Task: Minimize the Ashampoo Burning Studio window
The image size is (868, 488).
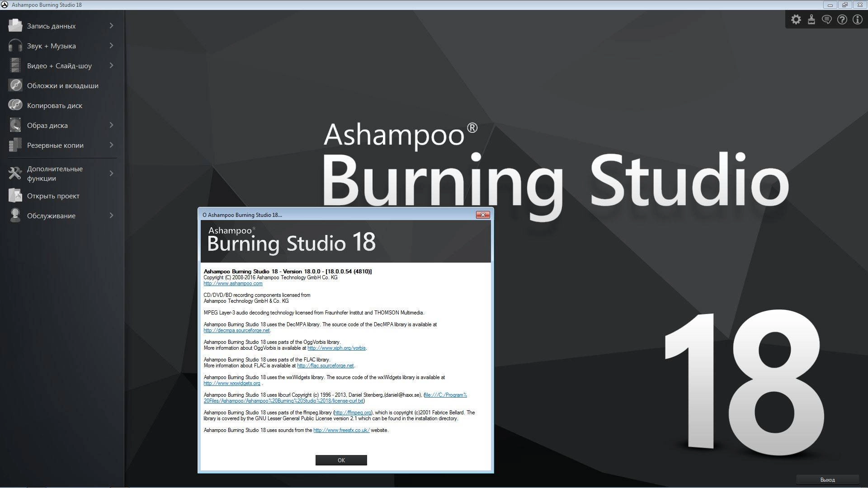Action: [830, 5]
